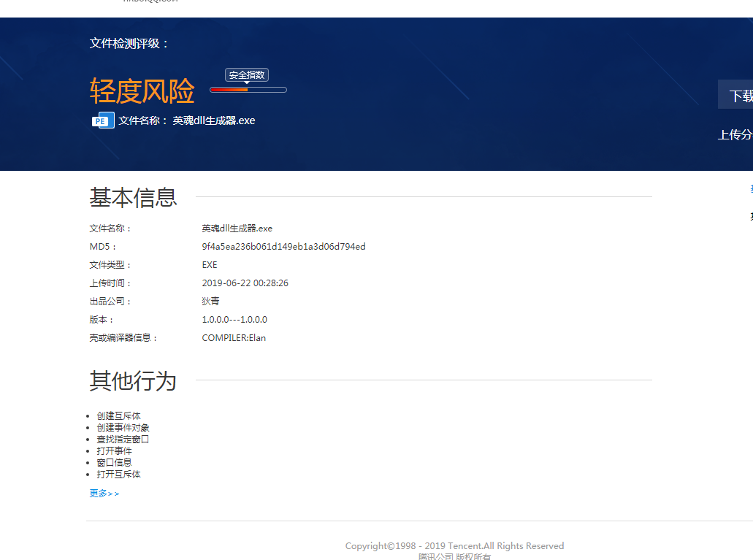Click the 上传时间 label
This screenshot has height=560, width=753.
click(x=110, y=283)
